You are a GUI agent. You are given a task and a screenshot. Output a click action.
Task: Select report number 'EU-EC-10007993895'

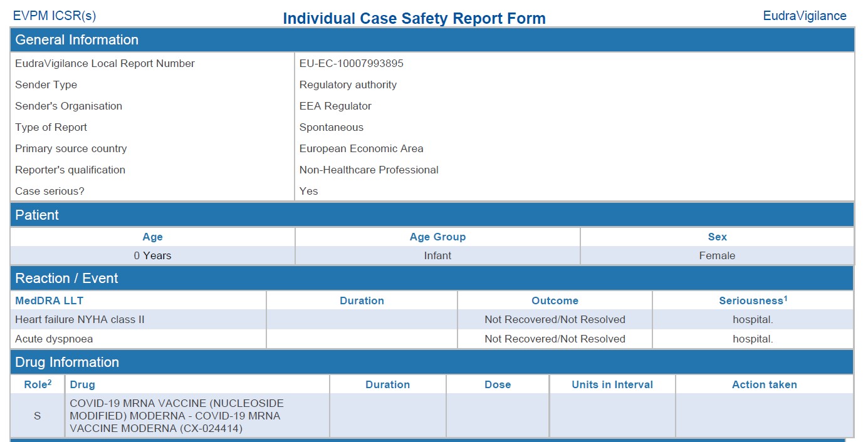point(352,64)
